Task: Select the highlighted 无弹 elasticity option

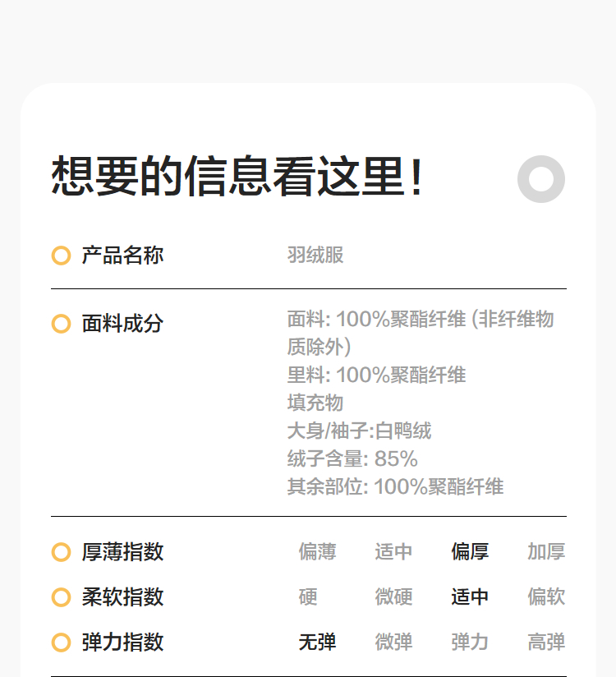Action: pyautogui.click(x=317, y=642)
